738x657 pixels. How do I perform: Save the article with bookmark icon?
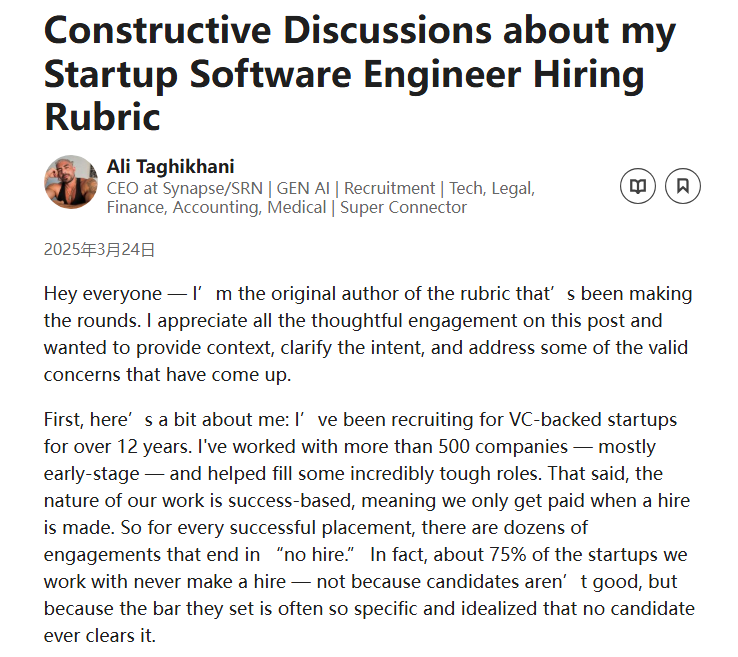point(682,186)
